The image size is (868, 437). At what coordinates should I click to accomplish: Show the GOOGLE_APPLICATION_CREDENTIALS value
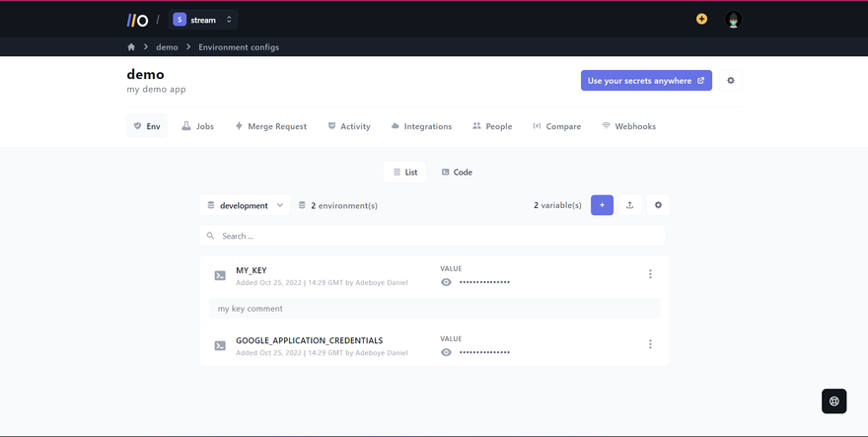(x=447, y=352)
